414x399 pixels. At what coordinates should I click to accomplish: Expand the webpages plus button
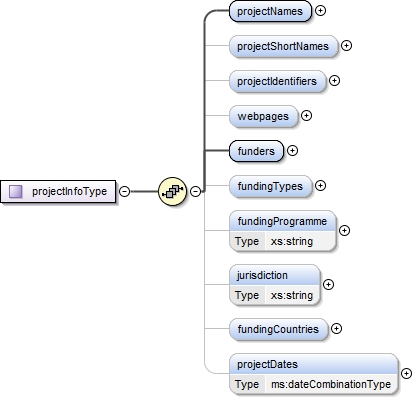click(306, 116)
